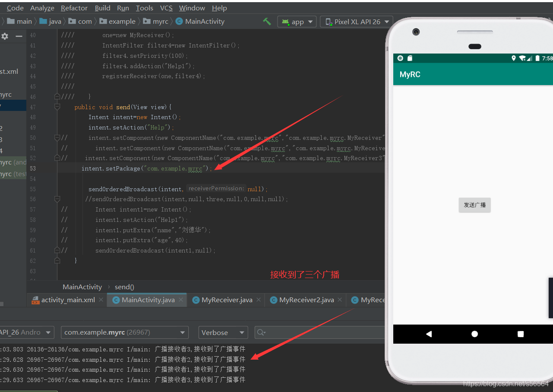Open the project panel gear settings
The width and height of the screenshot is (553, 392).
tap(5, 36)
